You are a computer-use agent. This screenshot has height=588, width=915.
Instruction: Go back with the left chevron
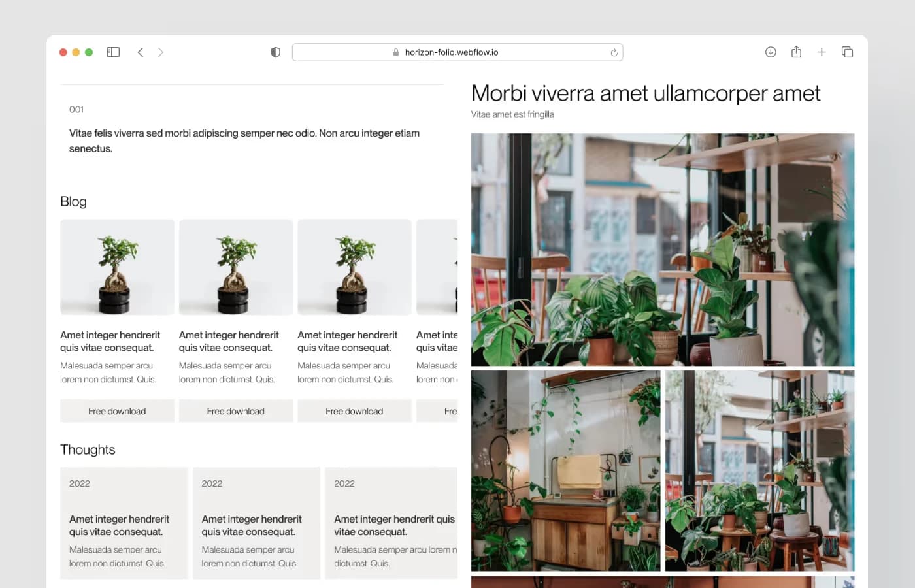point(141,52)
